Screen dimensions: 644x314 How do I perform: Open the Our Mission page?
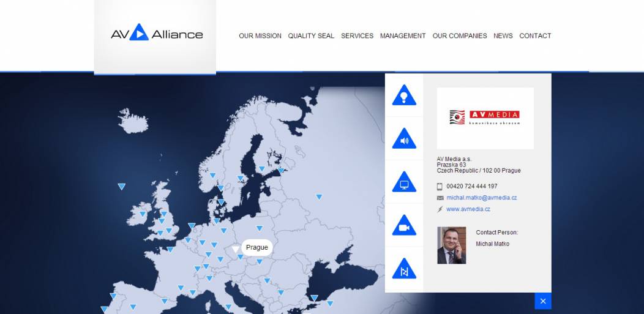pos(260,36)
